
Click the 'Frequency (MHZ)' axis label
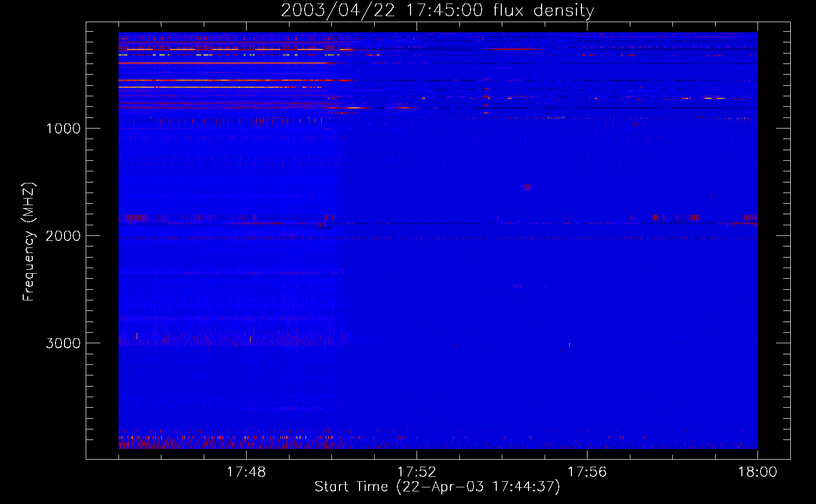tap(29, 242)
